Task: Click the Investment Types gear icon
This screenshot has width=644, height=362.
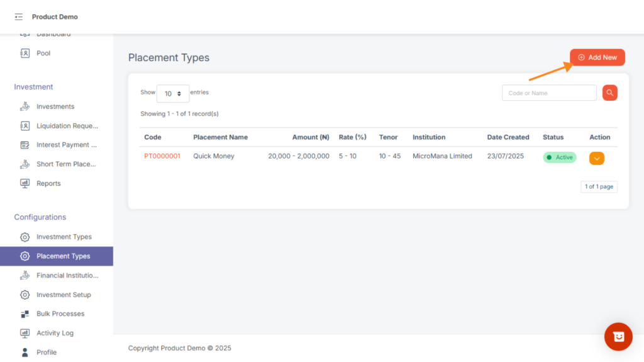Action: click(x=25, y=237)
